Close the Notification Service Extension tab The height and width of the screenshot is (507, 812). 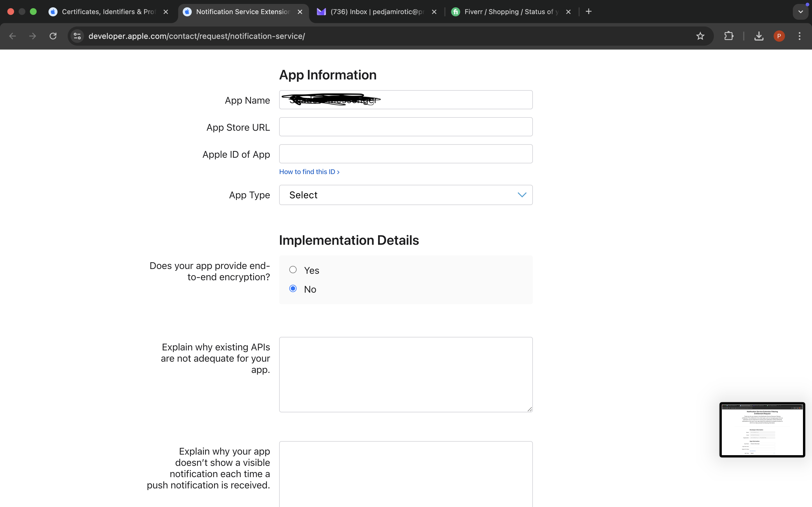[300, 12]
